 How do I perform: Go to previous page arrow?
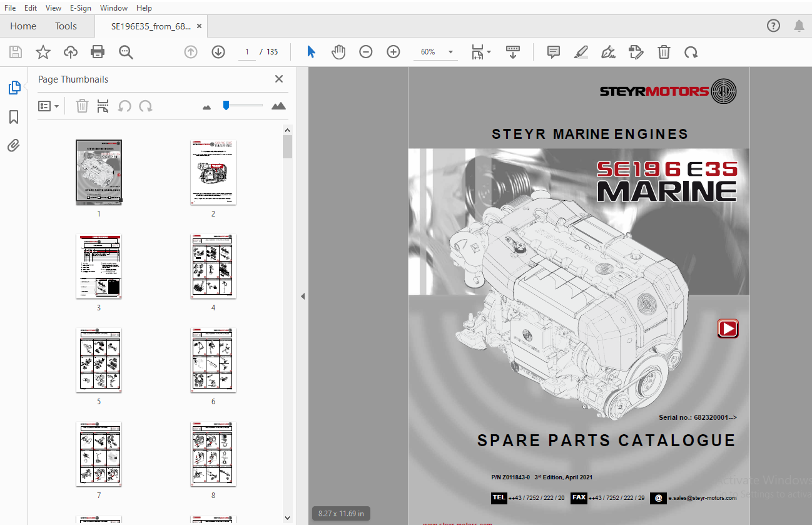coord(191,52)
